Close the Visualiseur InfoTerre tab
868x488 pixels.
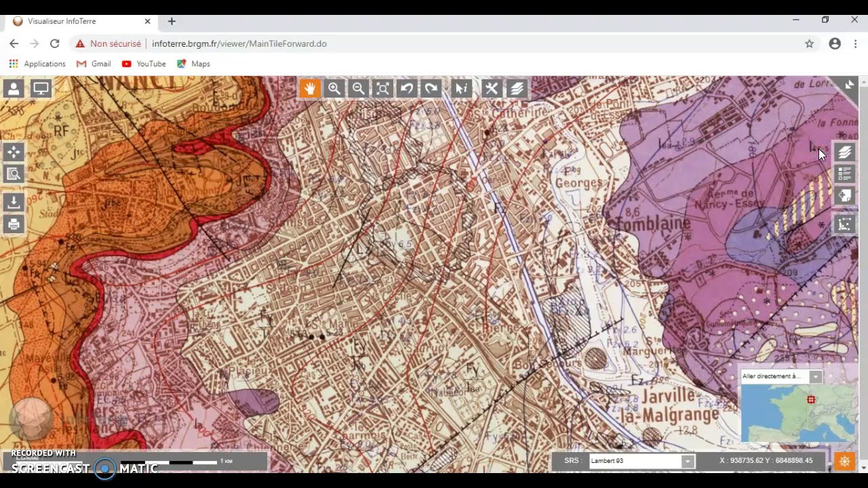147,22
